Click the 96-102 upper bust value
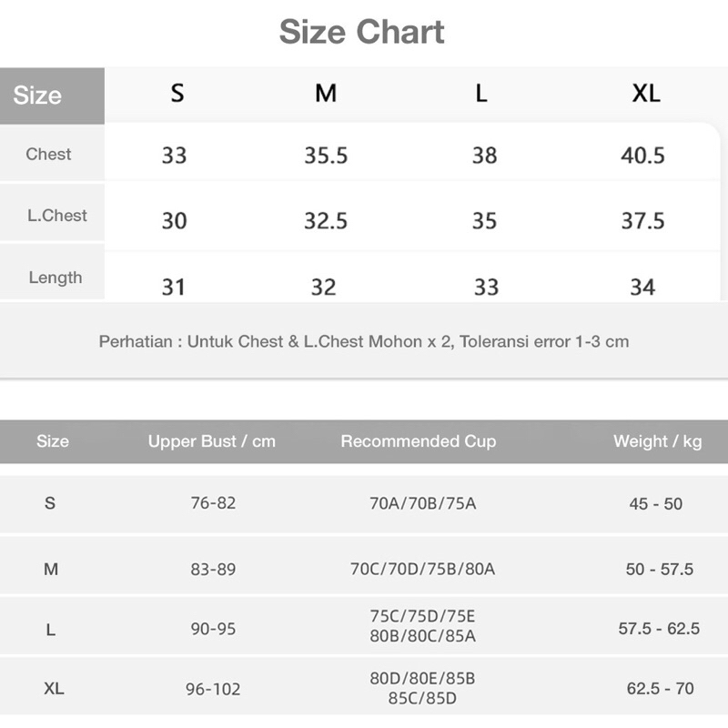Screen dimensions: 728x728 213,689
